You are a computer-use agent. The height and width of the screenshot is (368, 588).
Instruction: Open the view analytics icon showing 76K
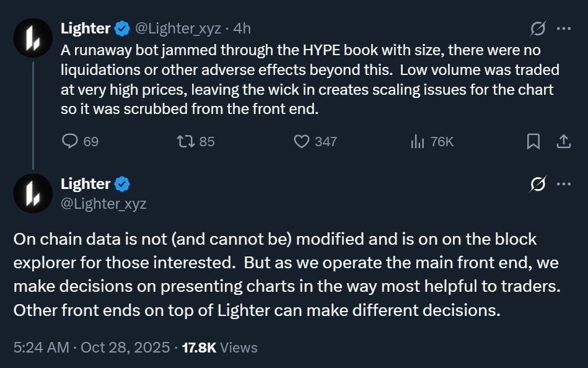coord(417,141)
